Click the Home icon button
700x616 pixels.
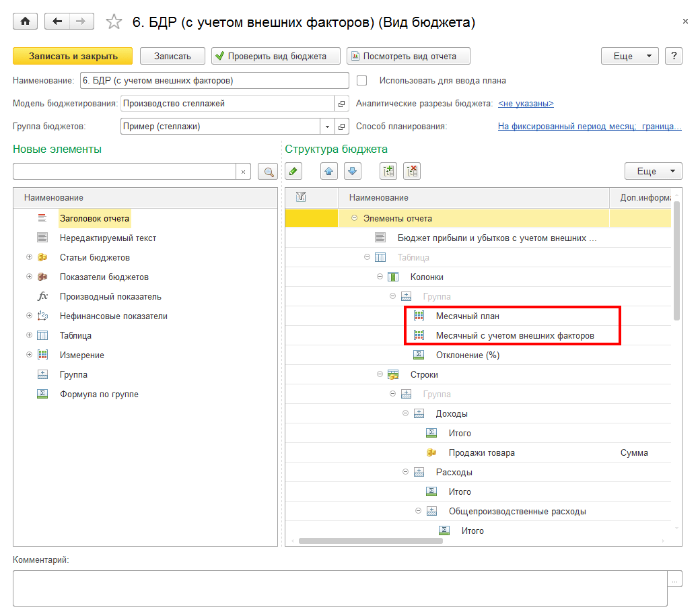pos(26,22)
